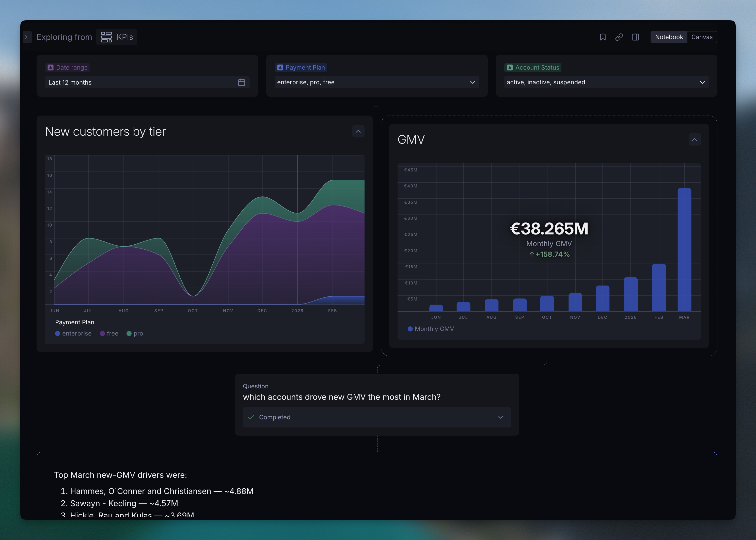Click the DEC bar in GMV chart
Screen dimensions: 756x540
602,299
